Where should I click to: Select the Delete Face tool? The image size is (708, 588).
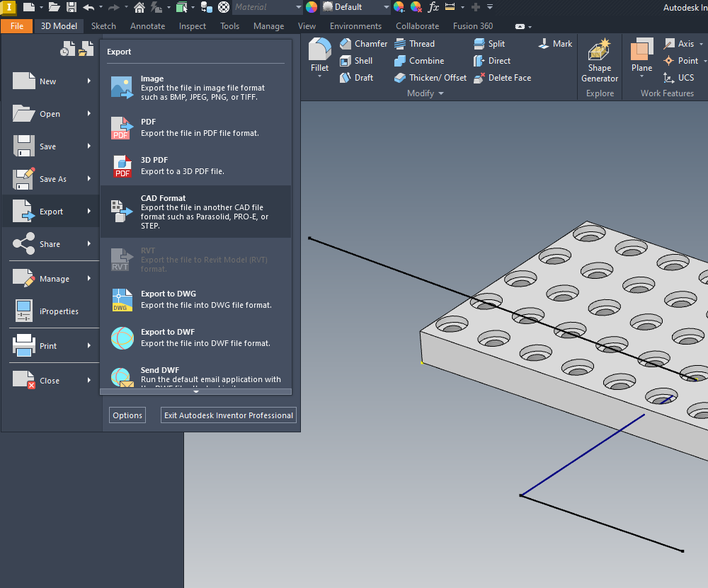[502, 78]
